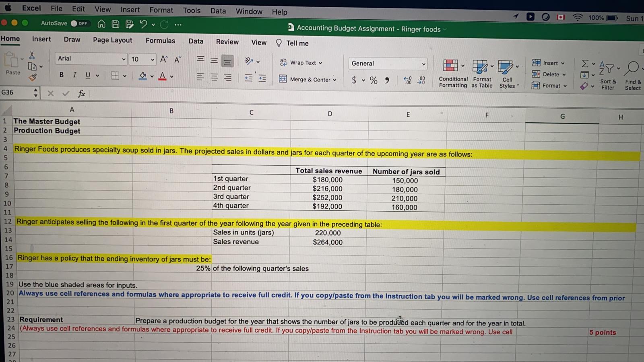Toggle underline formatting
The height and width of the screenshot is (362, 644).
[87, 75]
